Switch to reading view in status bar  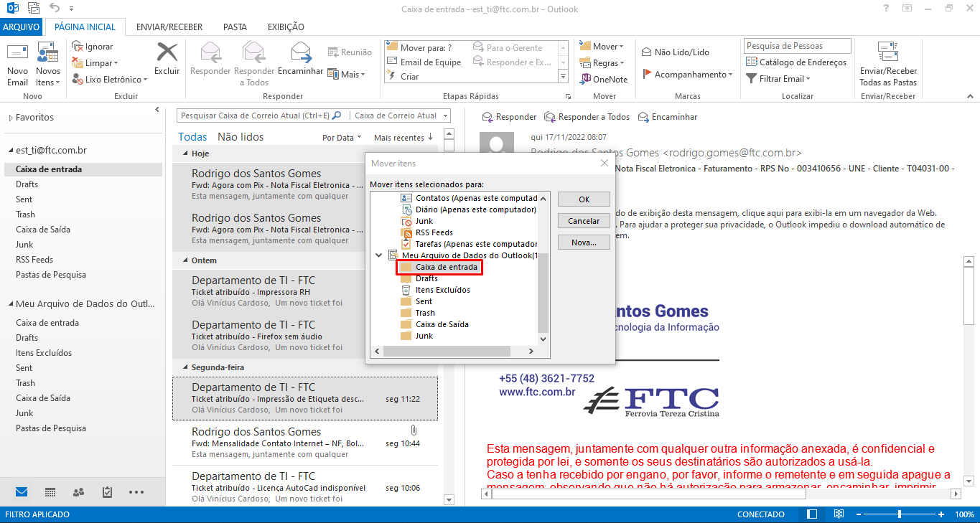click(x=839, y=514)
